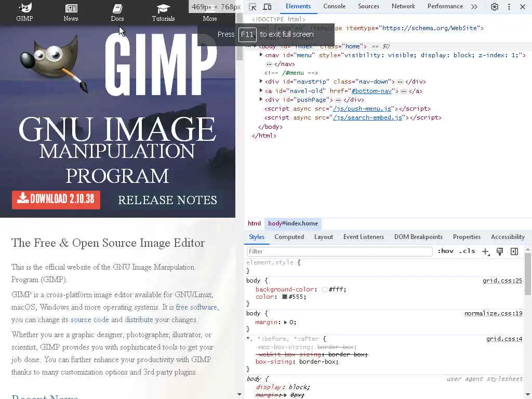532x399 pixels.
Task: Open the /js/search-embed.js script link
Action: tap(368, 117)
